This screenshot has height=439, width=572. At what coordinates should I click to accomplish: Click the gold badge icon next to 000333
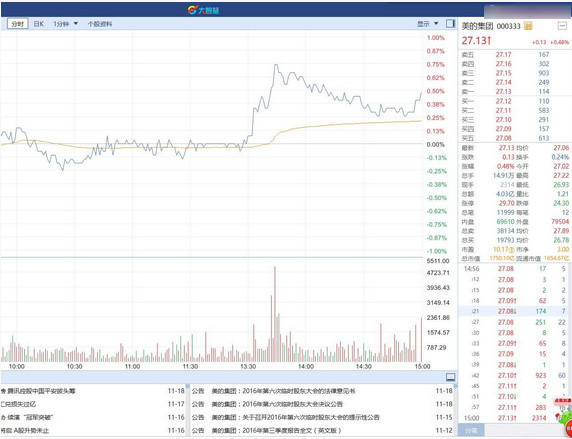coord(528,26)
